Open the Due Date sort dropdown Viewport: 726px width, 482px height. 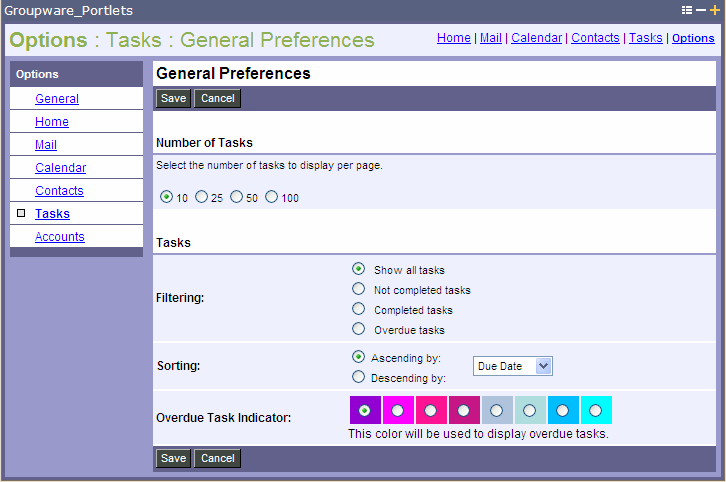tap(513, 366)
